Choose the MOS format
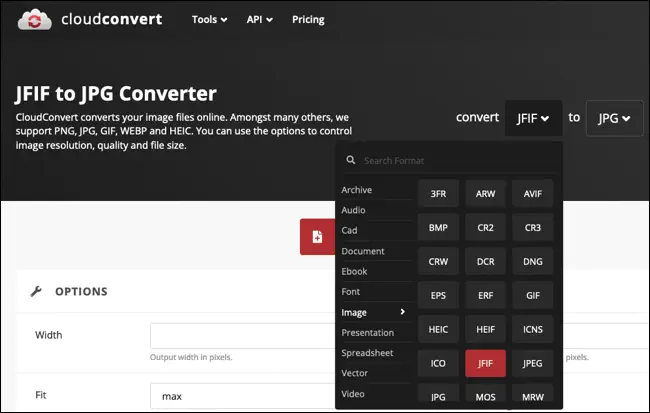 pyautogui.click(x=485, y=394)
